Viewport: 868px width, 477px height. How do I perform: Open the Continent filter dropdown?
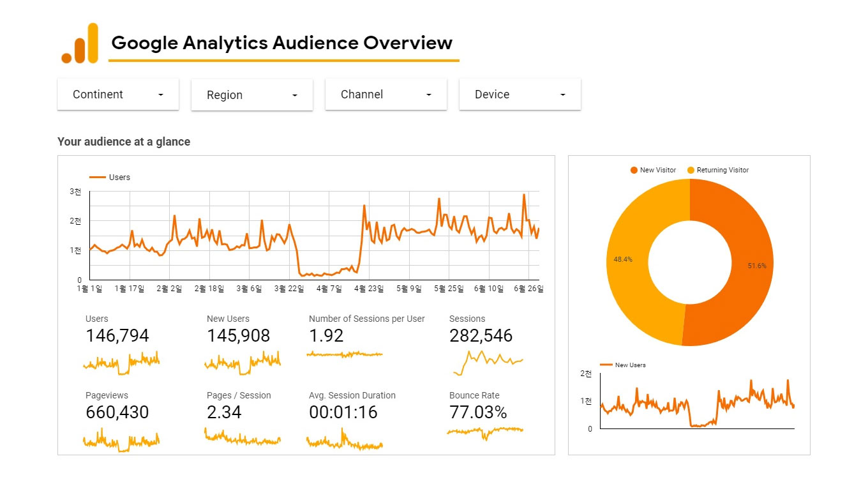[118, 95]
